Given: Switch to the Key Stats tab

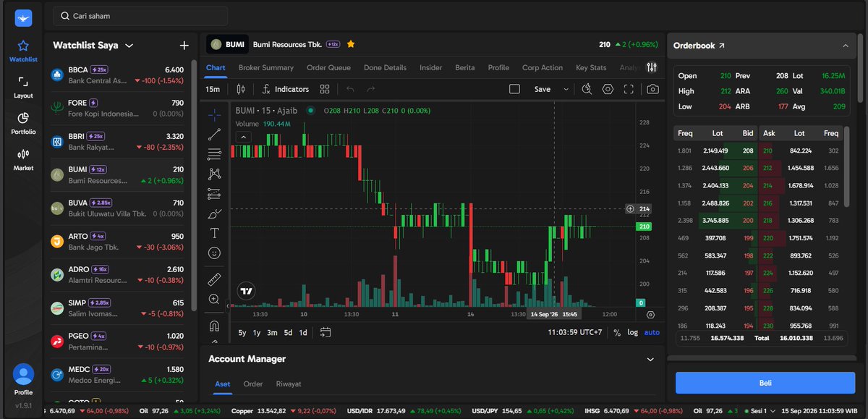Looking at the screenshot, I should 591,67.
